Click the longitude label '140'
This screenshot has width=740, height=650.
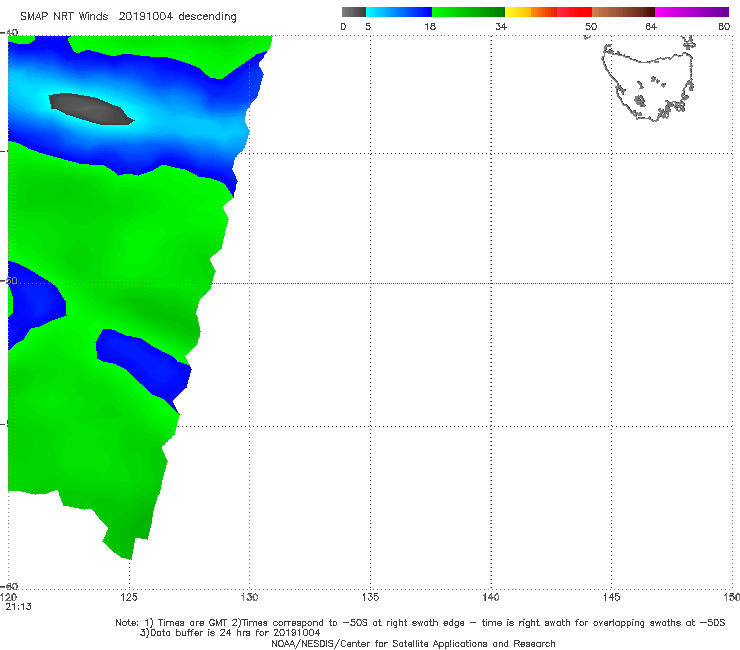coord(491,598)
